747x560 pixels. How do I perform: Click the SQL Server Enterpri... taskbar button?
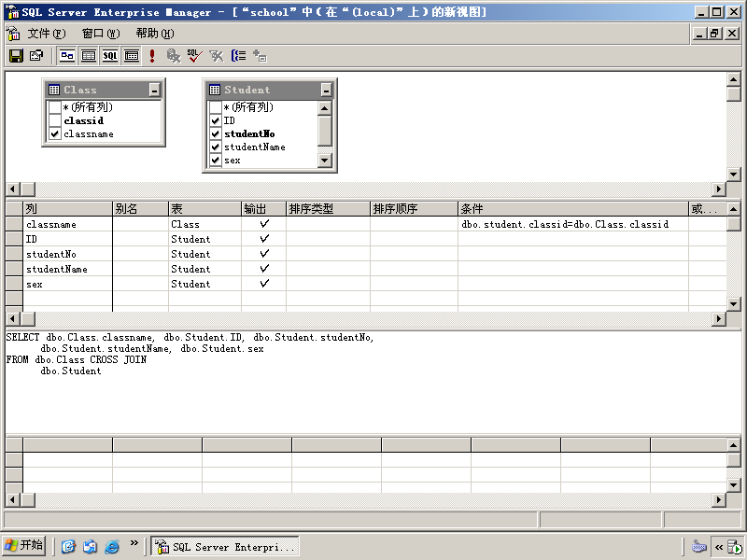pos(225,546)
